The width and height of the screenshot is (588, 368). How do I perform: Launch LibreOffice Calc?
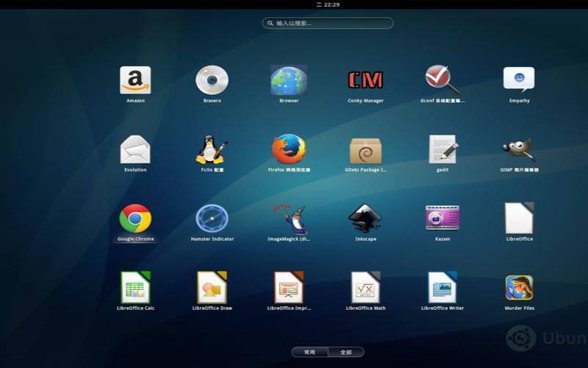pos(135,287)
